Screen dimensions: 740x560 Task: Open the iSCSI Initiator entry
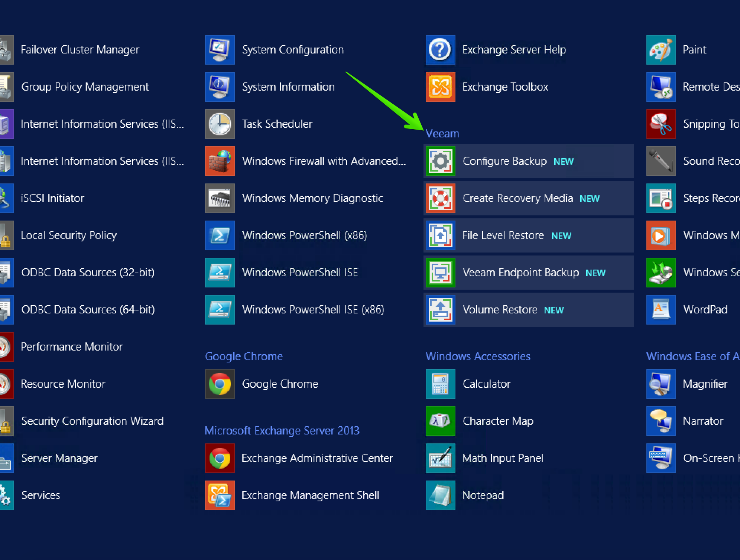tap(52, 198)
